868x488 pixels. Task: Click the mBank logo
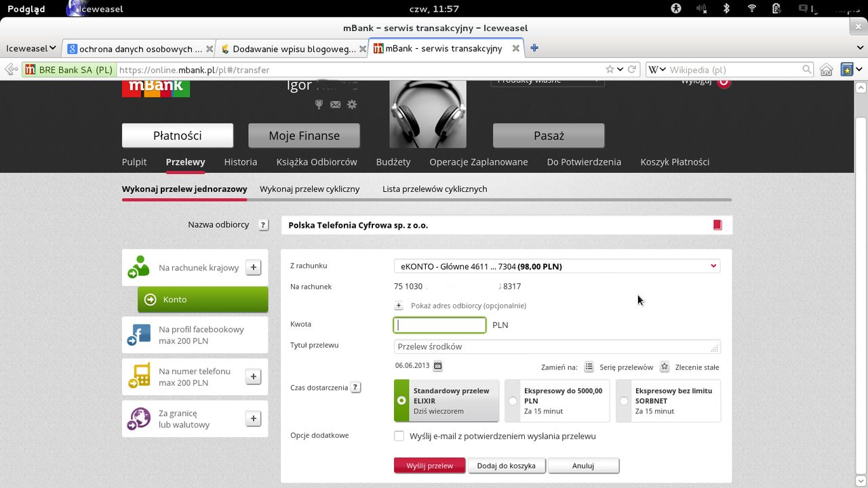coord(156,89)
